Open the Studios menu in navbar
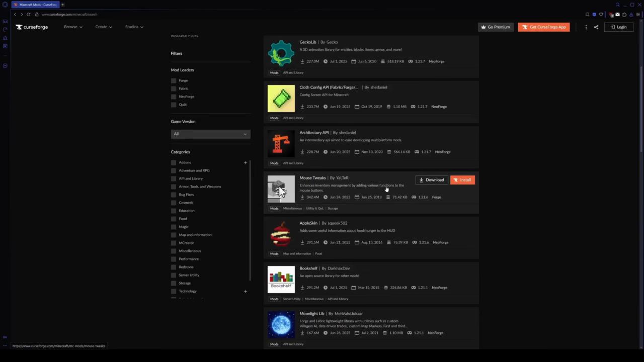Screen dimensions: 644x362 tap(134, 27)
